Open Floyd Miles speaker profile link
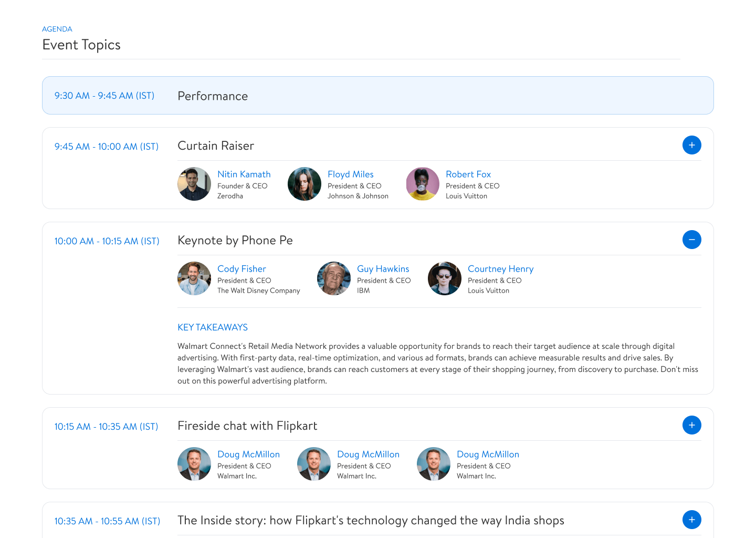The height and width of the screenshot is (538, 756). (x=351, y=174)
